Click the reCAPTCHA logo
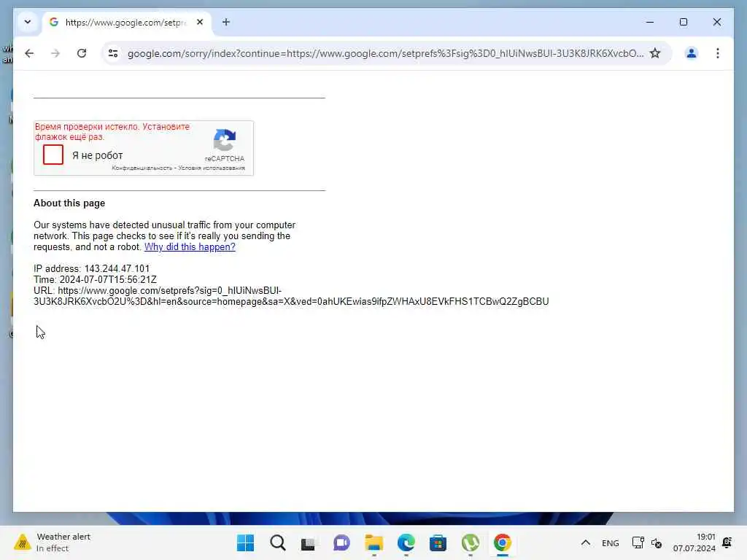747x560 pixels. tap(225, 140)
